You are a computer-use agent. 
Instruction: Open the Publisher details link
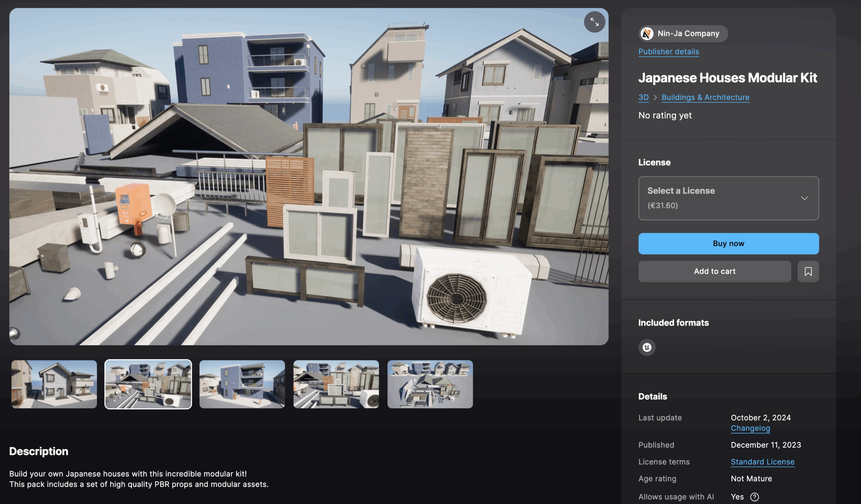[668, 51]
